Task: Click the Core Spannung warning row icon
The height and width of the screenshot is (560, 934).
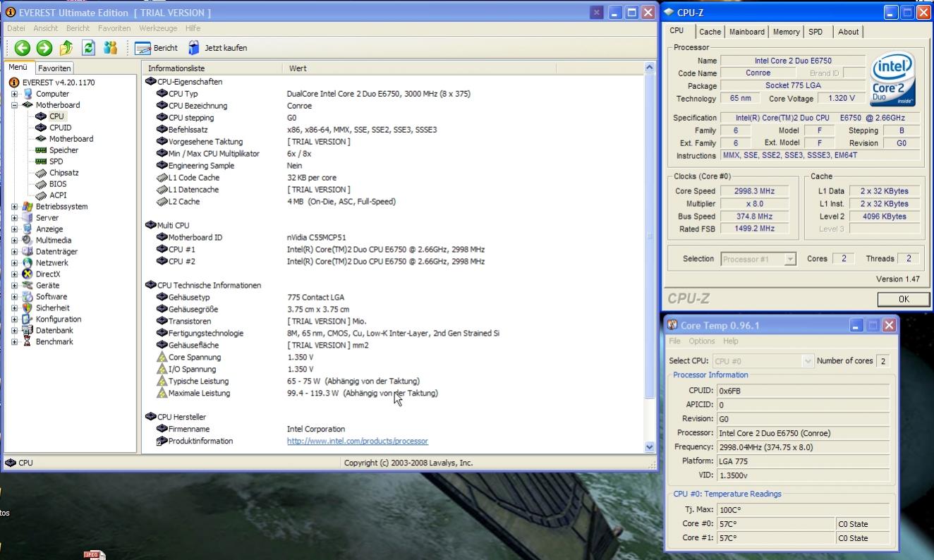Action: tap(162, 358)
